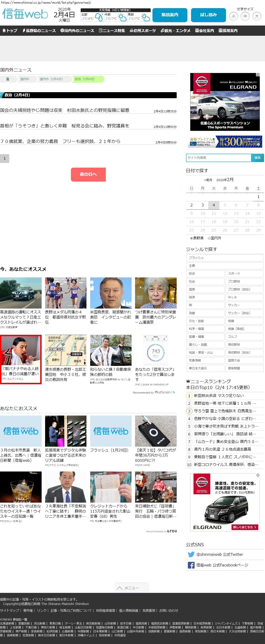The image size is (265, 644).
Task: Go to previous month with <前月
Action: tap(208, 180)
